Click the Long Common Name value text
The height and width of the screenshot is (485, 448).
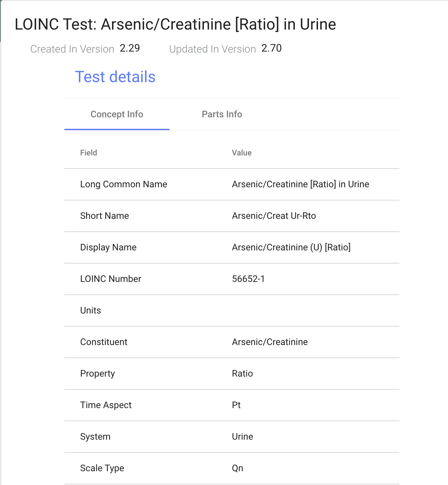[x=301, y=184]
